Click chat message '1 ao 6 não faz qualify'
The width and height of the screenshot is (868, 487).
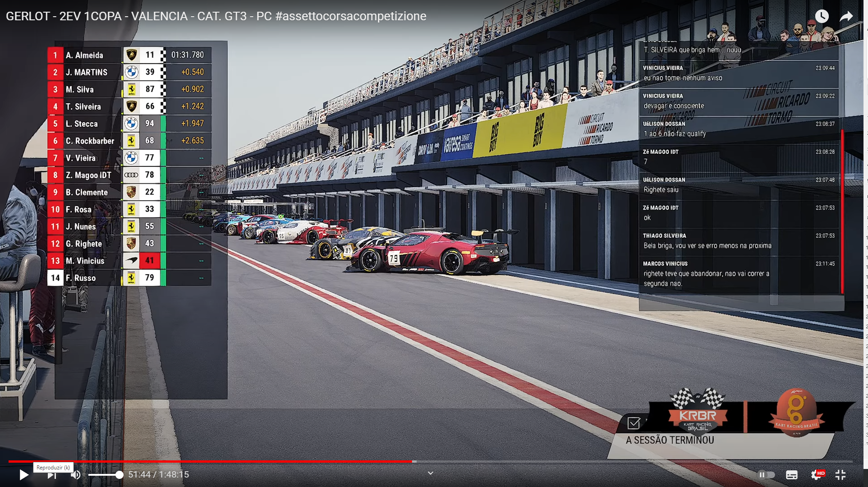coord(675,134)
